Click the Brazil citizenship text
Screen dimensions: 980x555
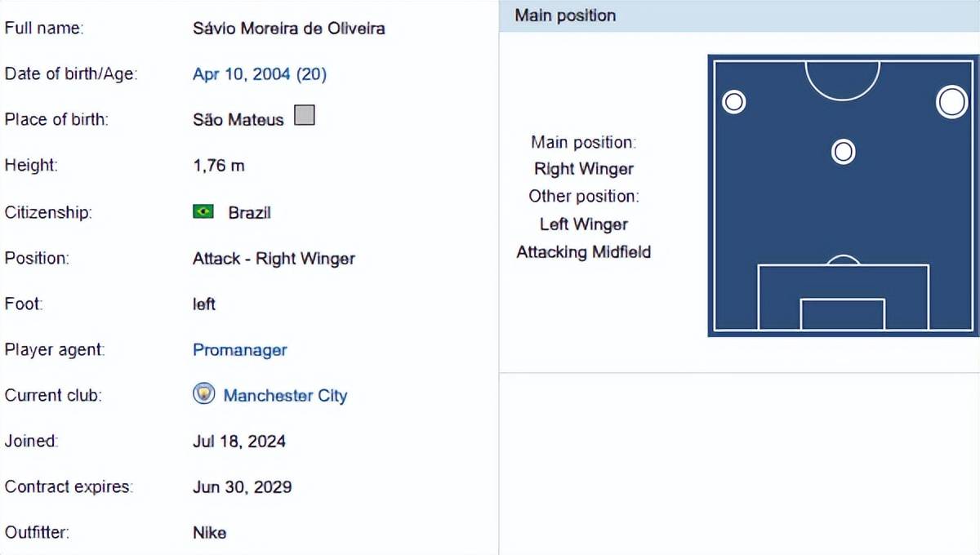(250, 213)
